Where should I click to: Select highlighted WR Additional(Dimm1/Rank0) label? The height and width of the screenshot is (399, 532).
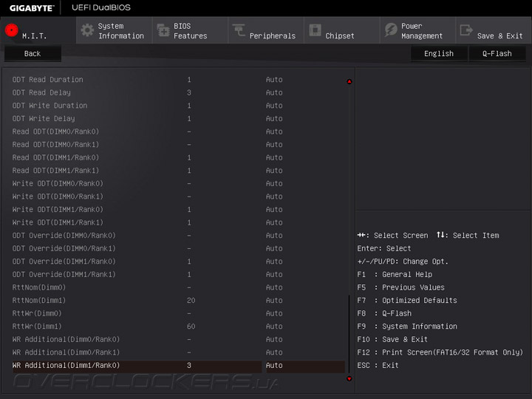(66, 365)
